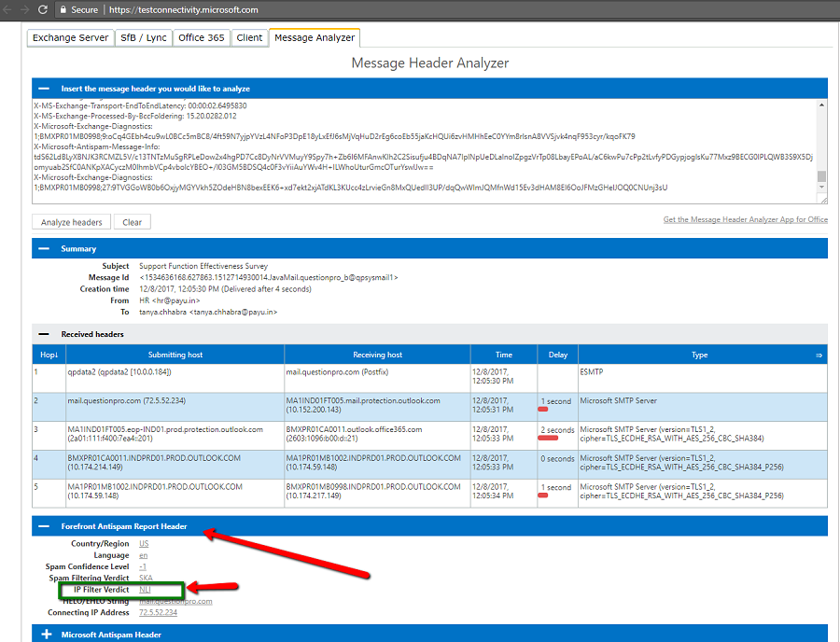The height and width of the screenshot is (642, 840).
Task: Click the Secure padlock icon
Action: pyautogui.click(x=63, y=9)
